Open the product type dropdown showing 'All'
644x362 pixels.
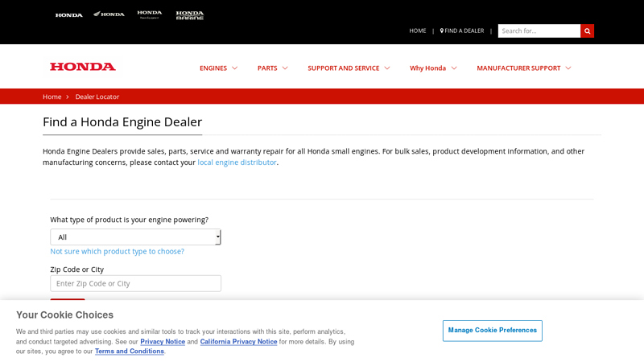pyautogui.click(x=135, y=237)
